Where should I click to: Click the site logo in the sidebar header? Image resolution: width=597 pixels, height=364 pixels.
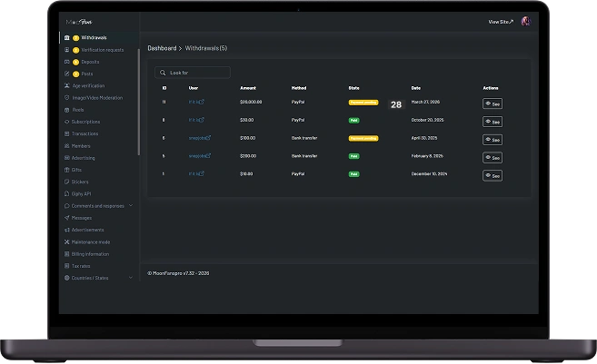tap(79, 22)
